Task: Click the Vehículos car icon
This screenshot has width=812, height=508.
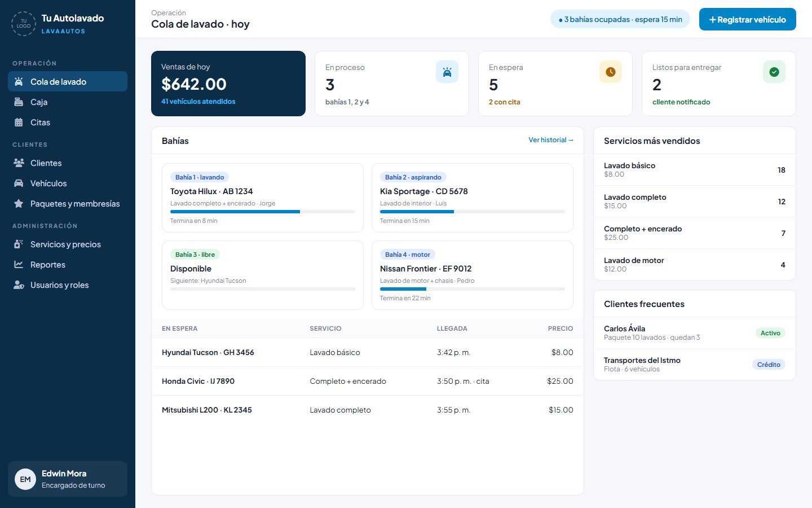Action: point(19,183)
